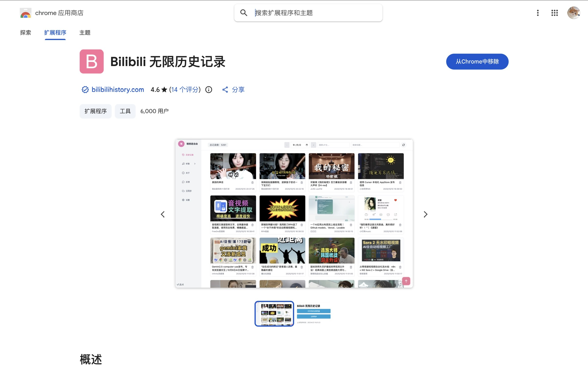588x368 pixels.
Task: Click the 扩展程序 category chip
Action: 96,111
